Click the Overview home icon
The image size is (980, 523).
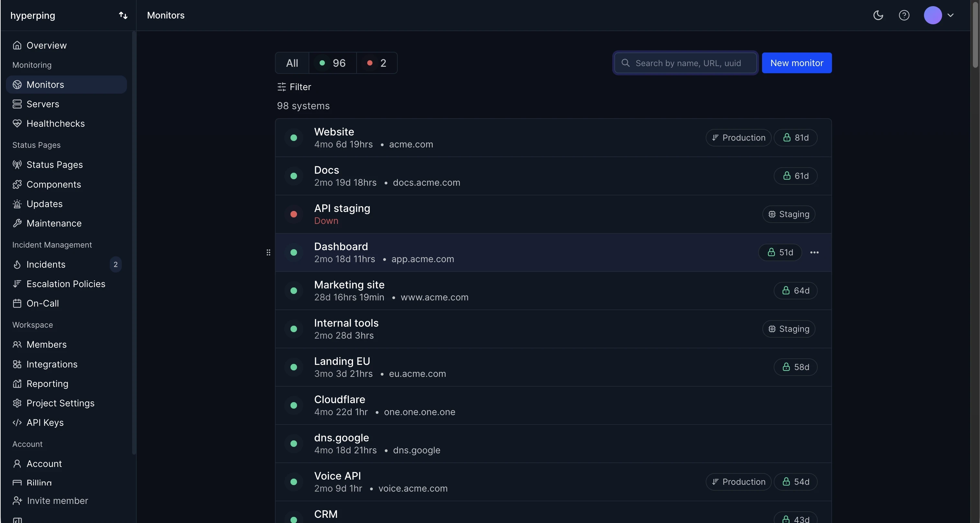pyautogui.click(x=17, y=45)
